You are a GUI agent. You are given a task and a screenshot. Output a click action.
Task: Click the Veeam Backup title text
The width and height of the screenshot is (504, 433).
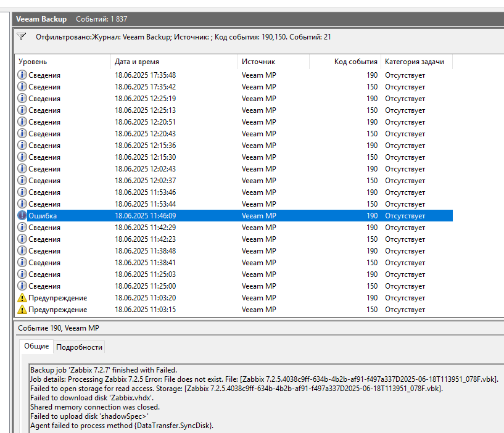[x=41, y=19]
